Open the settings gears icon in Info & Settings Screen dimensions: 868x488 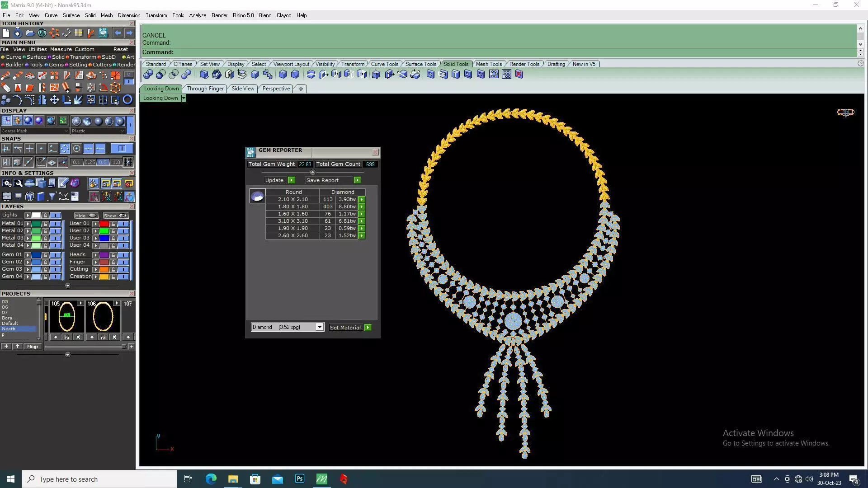(7, 183)
